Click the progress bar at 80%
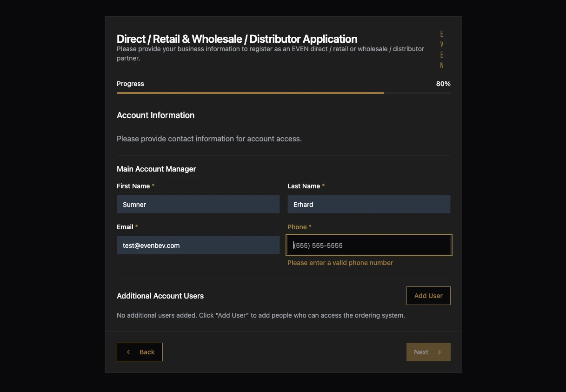Screen dimensions: 566x392 point(284,93)
